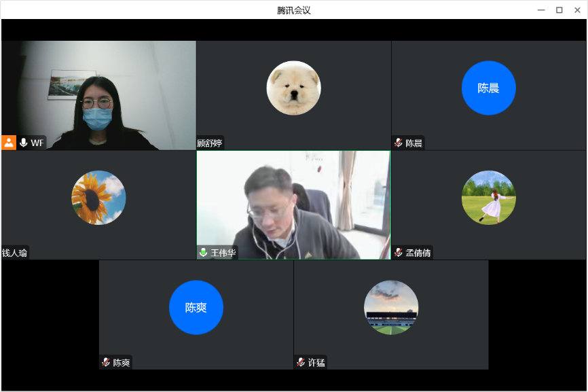Click the orange host icon on WF tile

click(x=9, y=143)
